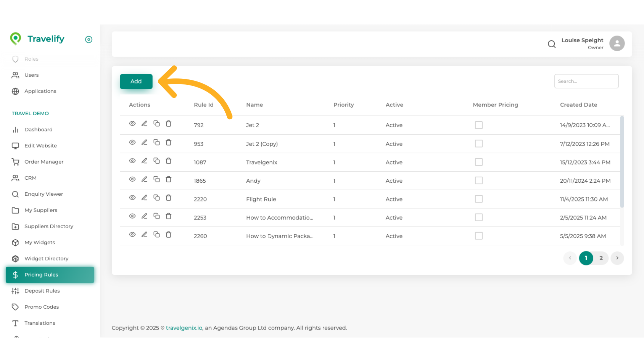Viewport: 644px width, 362px height.
Task: Click the sidebar collapse target icon
Action: tap(89, 40)
